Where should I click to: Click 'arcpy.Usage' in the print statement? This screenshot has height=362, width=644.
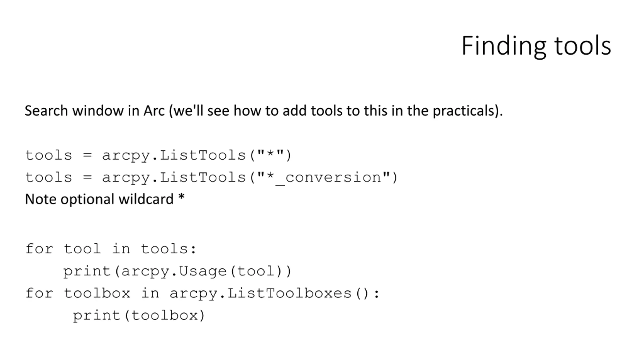174,271
